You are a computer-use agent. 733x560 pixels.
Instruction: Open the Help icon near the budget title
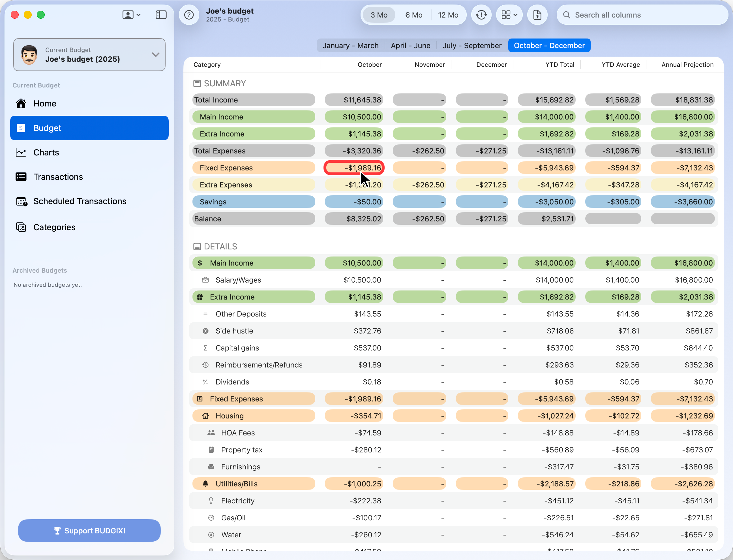(189, 15)
